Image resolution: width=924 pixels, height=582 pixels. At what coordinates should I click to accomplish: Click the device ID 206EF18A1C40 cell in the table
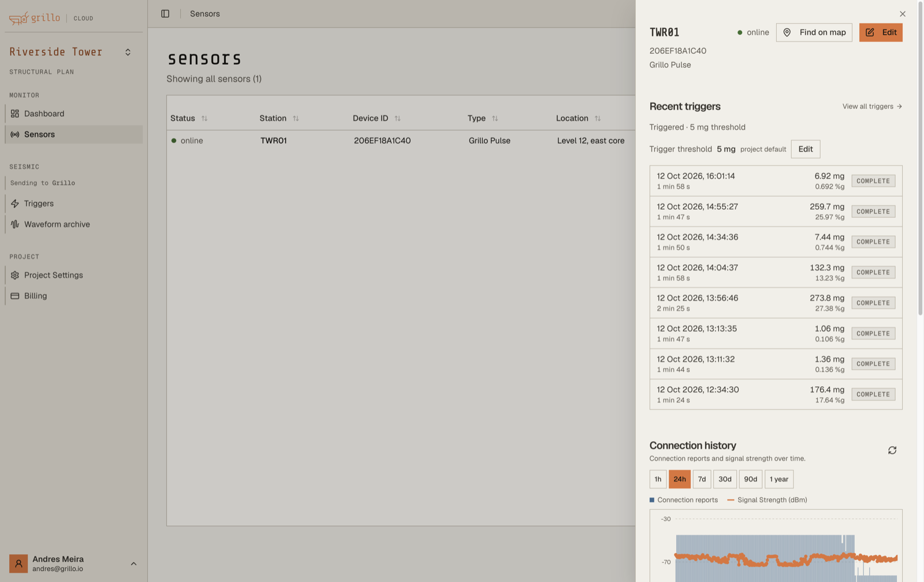click(x=382, y=140)
